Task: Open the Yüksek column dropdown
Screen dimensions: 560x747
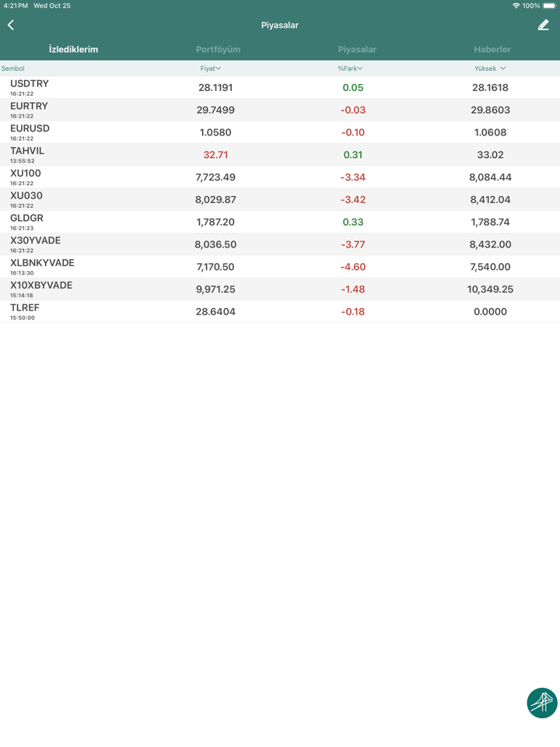Action: [490, 68]
